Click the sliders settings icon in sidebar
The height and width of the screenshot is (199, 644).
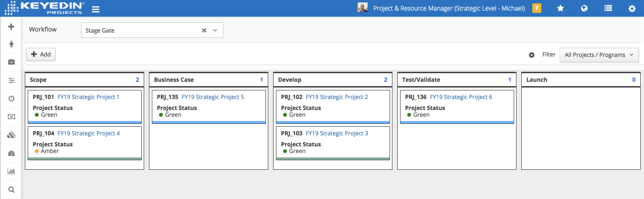pos(11,80)
